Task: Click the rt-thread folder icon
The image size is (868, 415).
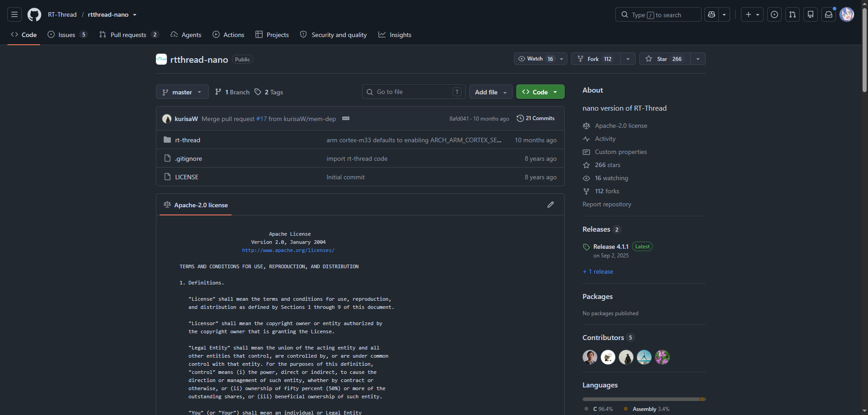Action: click(x=167, y=140)
